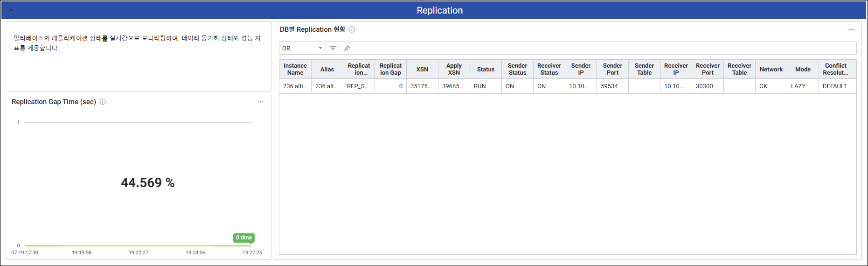Open Replication Gap Time panel options menu

[x=261, y=102]
